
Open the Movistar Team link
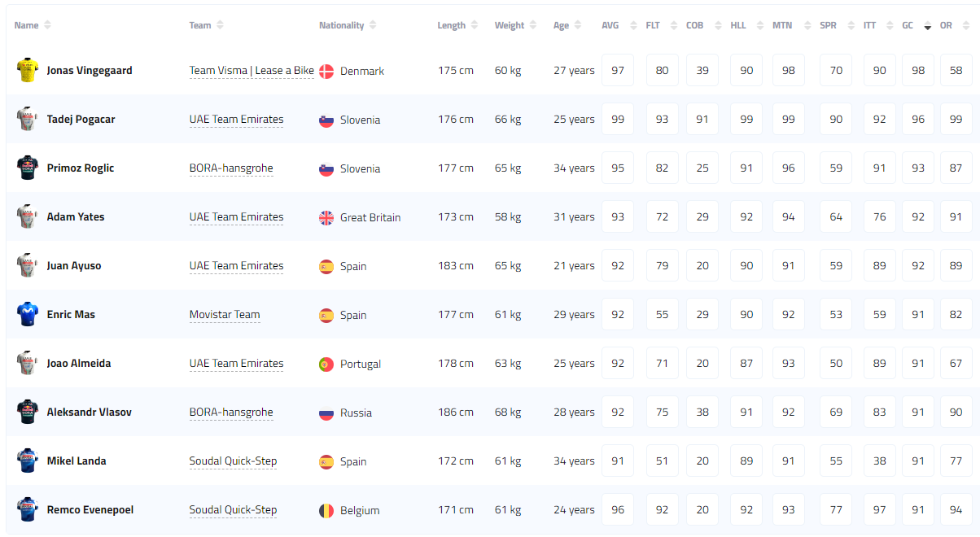[225, 315]
